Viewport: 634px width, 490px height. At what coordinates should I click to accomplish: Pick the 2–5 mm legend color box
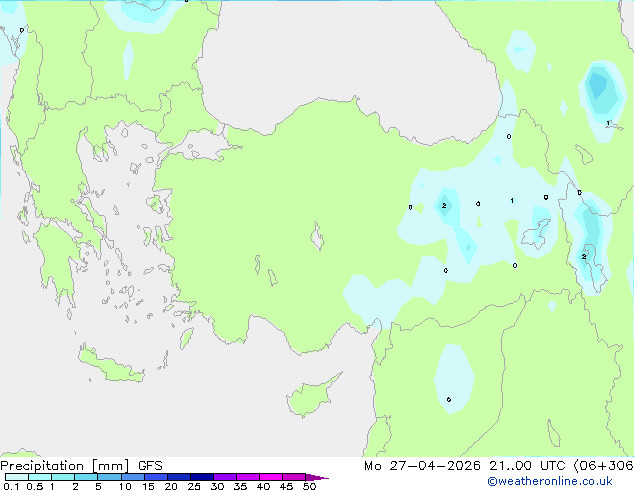click(86, 477)
